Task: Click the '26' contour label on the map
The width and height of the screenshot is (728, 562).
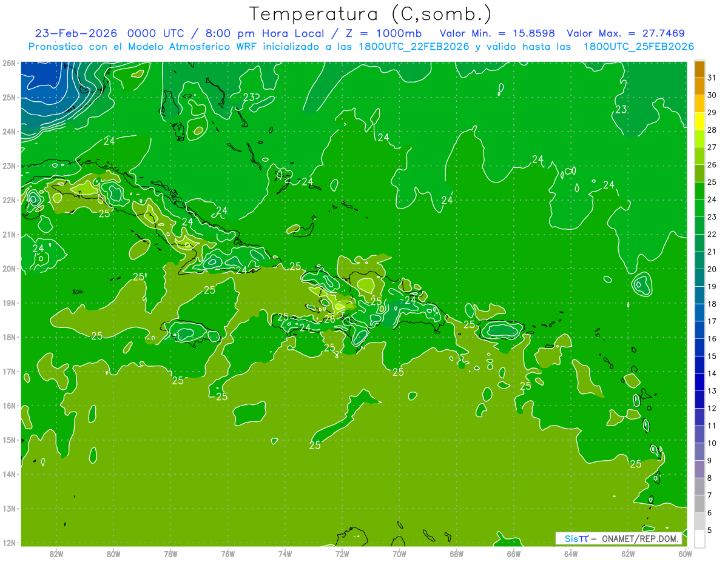Action: (x=329, y=318)
